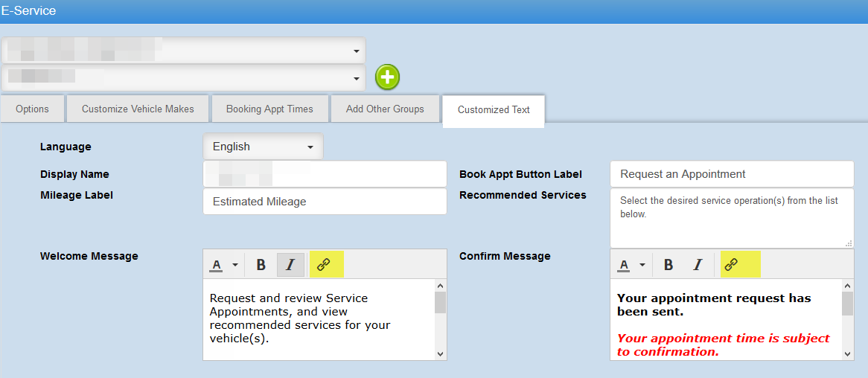The width and height of the screenshot is (868, 378).
Task: Select the Add Other Groups tab
Action: point(385,109)
